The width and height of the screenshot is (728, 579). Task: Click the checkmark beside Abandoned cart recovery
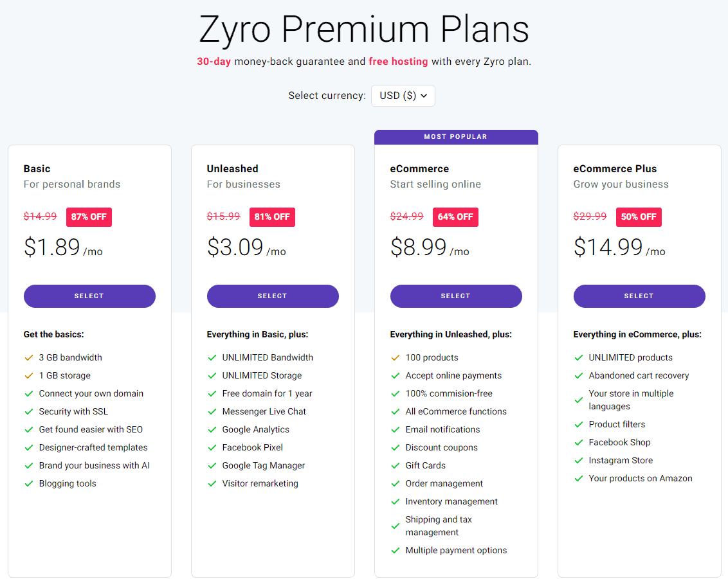pyautogui.click(x=578, y=375)
